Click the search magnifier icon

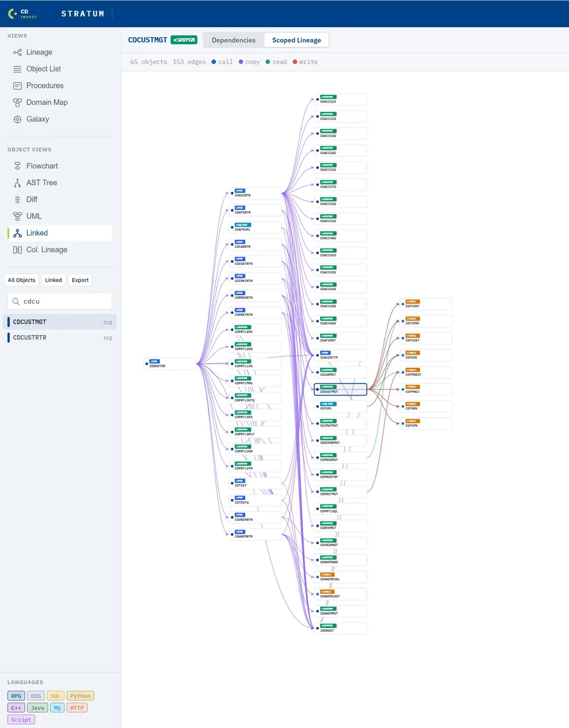coord(16,301)
